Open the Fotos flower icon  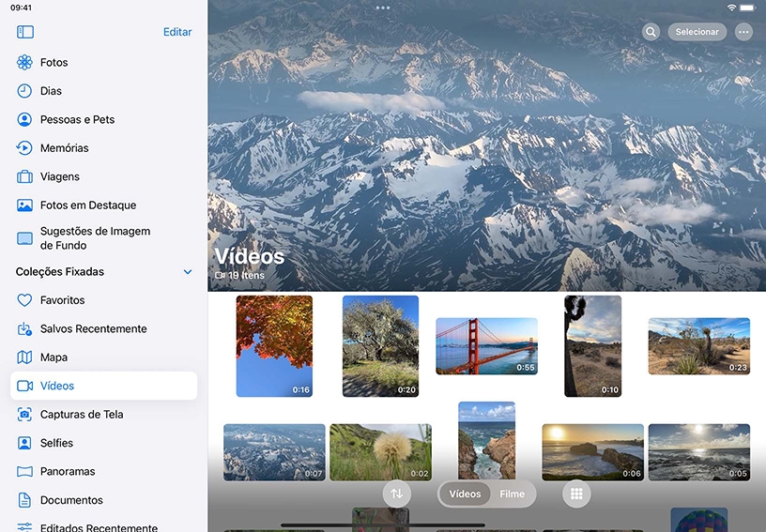coord(24,63)
